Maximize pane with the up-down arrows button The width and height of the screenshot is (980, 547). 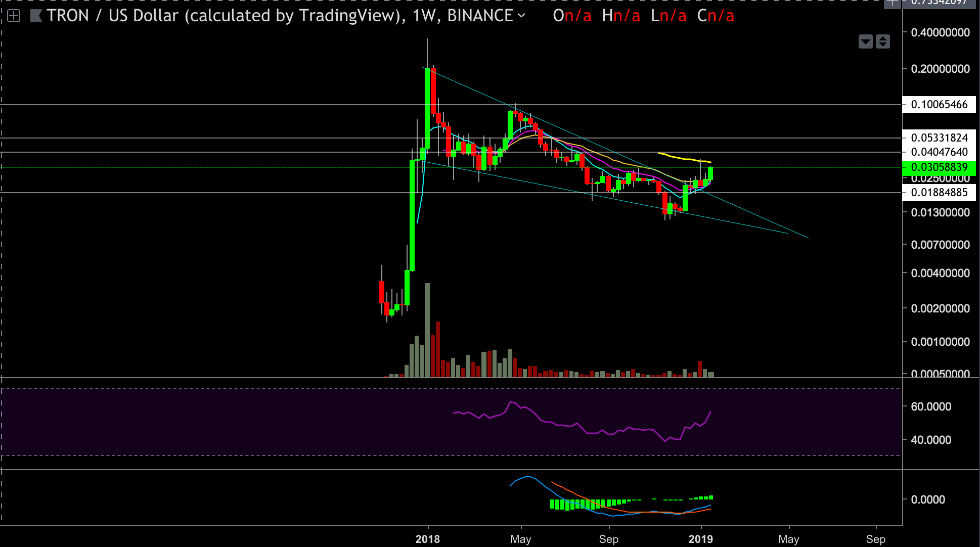[883, 41]
